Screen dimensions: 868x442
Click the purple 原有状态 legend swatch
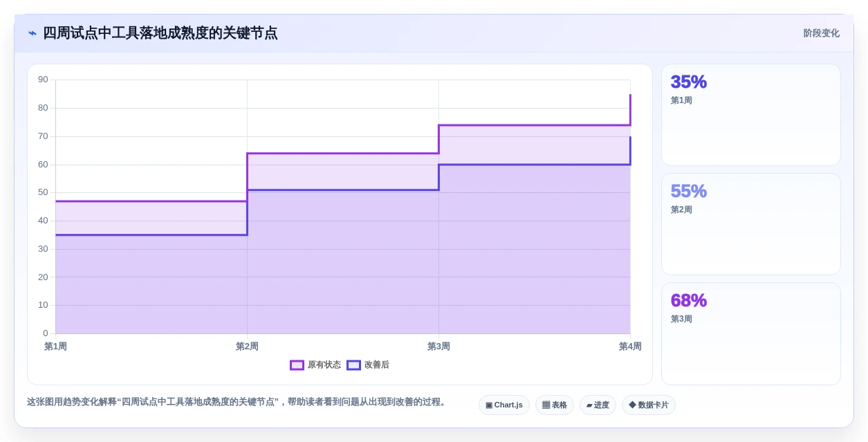pyautogui.click(x=297, y=365)
